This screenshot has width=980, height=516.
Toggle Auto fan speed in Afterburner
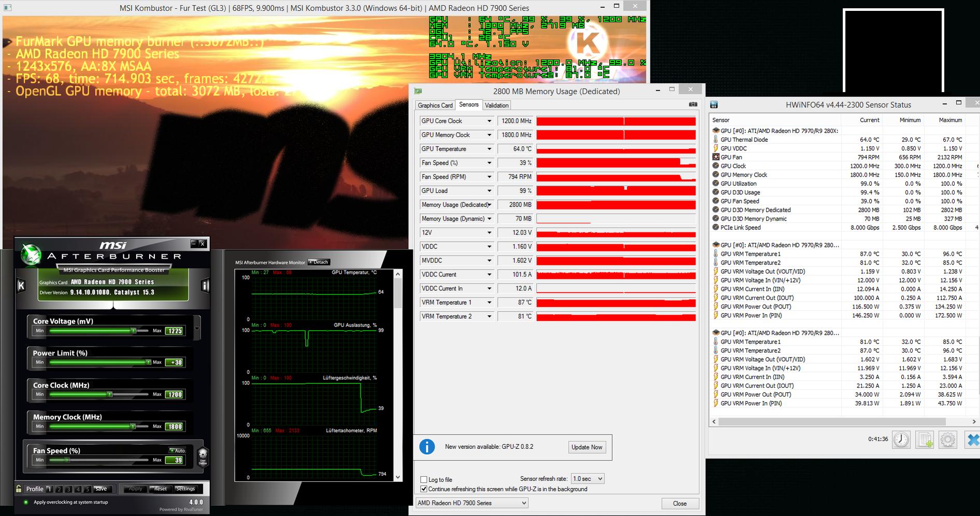(x=177, y=450)
